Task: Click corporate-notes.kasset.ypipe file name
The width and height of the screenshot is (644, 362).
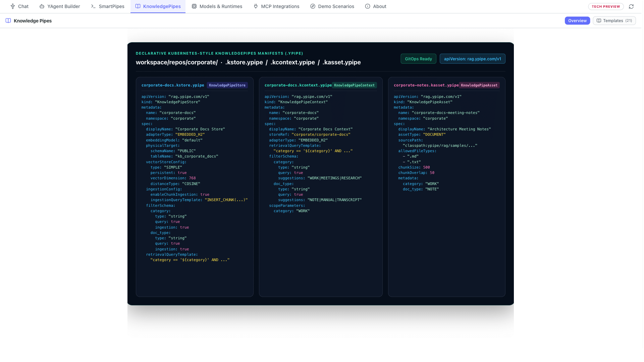Action: tap(426, 85)
